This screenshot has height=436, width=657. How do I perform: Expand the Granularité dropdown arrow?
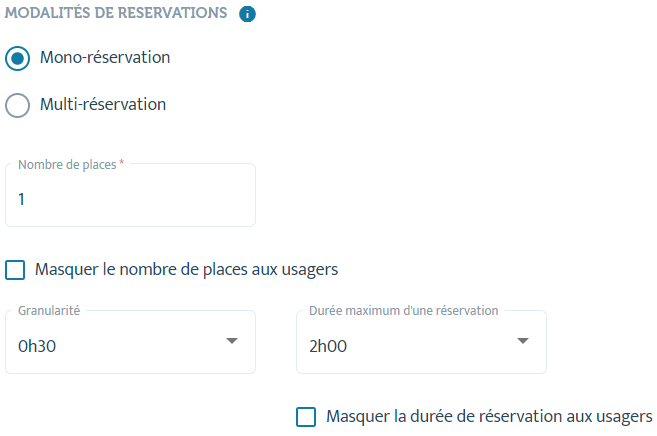(x=232, y=341)
